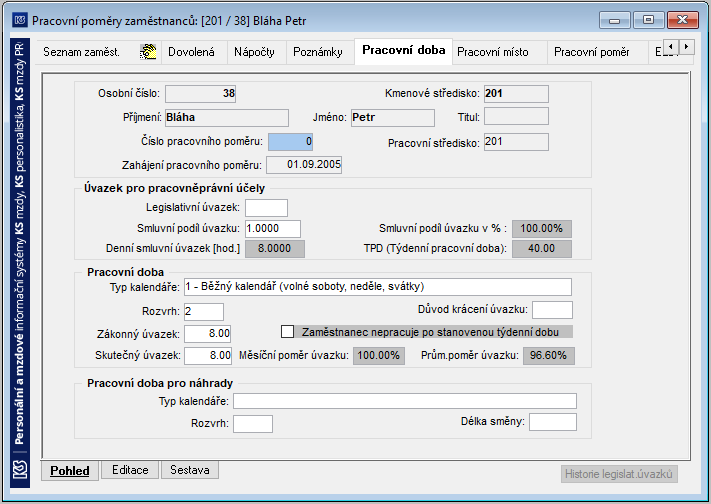This screenshot has width=711, height=504.
Task: Switch to the Dovolená tab
Action: pyautogui.click(x=191, y=52)
